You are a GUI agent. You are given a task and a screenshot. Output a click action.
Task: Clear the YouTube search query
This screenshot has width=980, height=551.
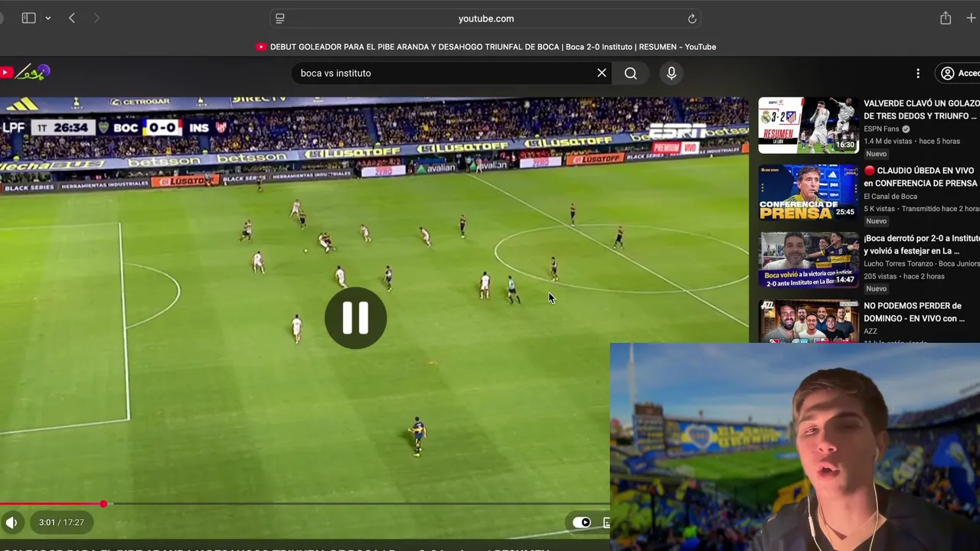[x=602, y=73]
